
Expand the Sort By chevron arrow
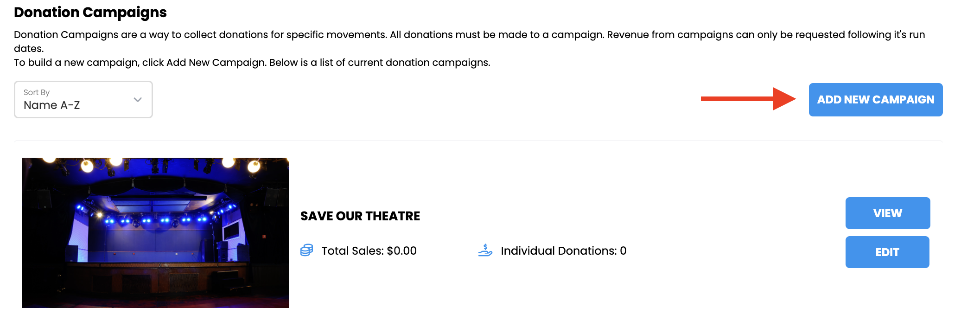click(138, 100)
